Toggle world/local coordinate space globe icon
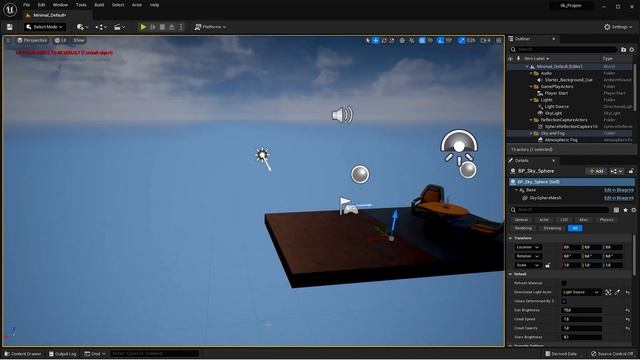This screenshot has width=640, height=360. pyautogui.click(x=402, y=40)
